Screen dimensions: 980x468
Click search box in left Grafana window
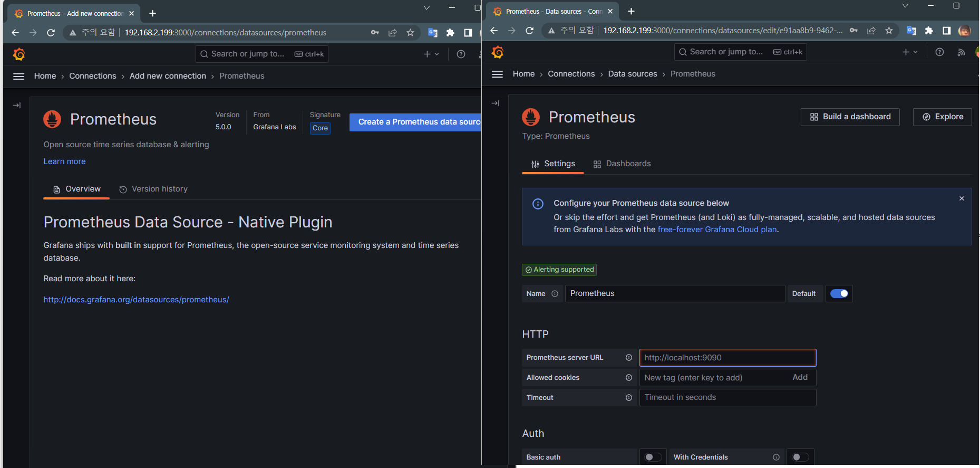[x=261, y=54]
